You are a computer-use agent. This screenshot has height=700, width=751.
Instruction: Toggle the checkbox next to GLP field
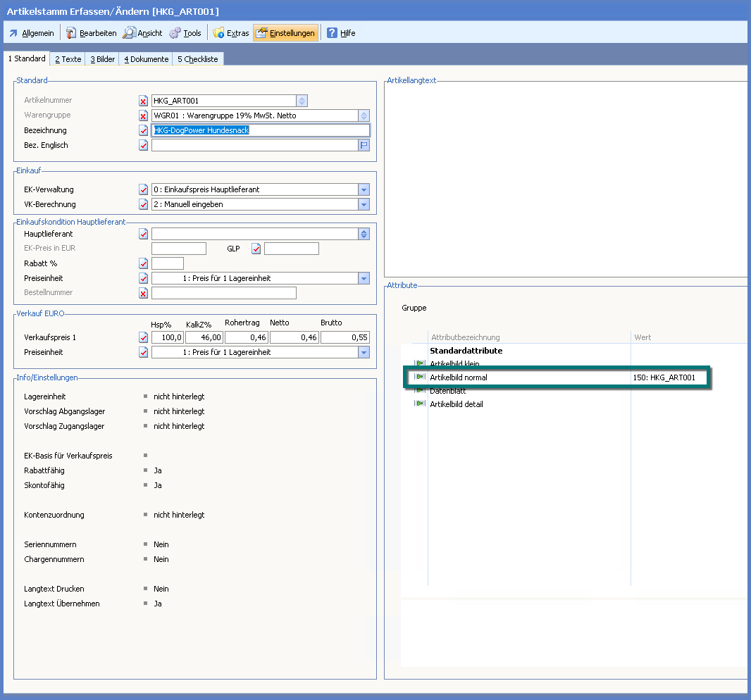point(256,249)
